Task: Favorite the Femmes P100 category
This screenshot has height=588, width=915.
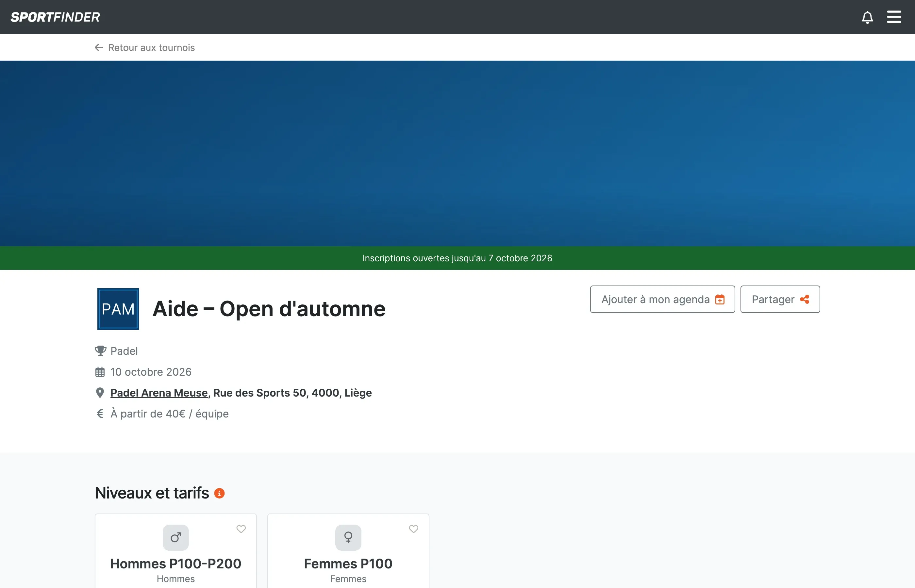Action: [414, 529]
